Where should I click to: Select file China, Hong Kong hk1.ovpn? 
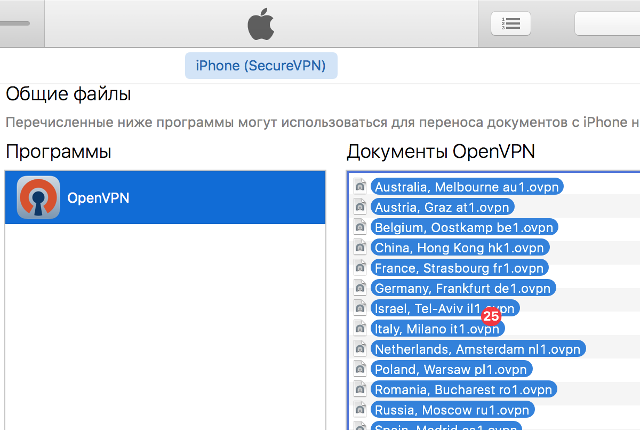coord(460,248)
